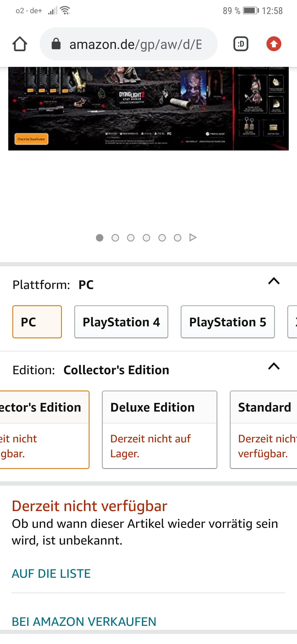Choose the PlayStation 5 platform option
Screen dimensions: 297x644
tap(227, 322)
